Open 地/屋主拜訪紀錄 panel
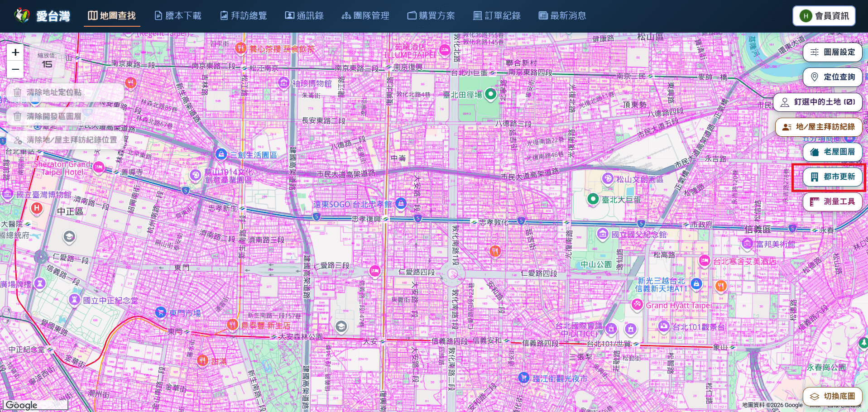Viewport: 868px width, 412px height. tap(819, 127)
